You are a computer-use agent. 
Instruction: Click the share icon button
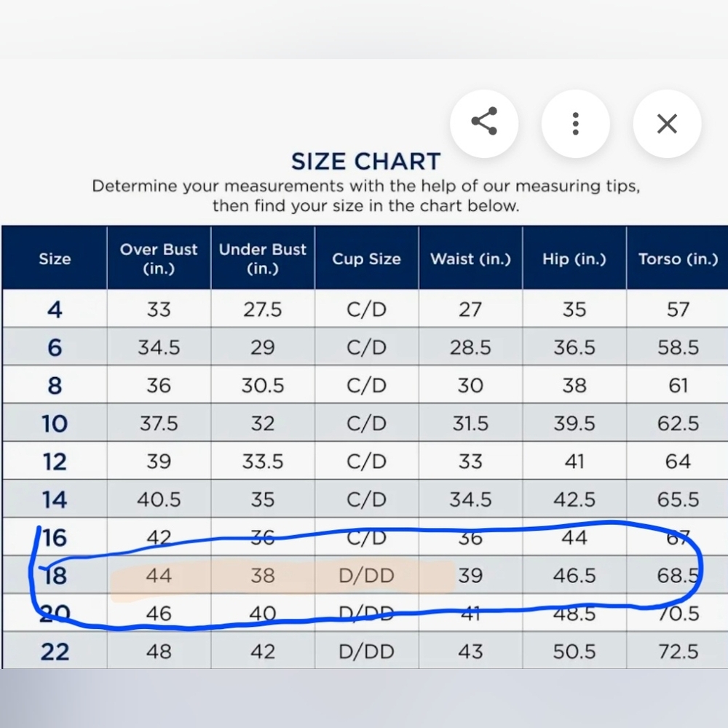(x=484, y=123)
